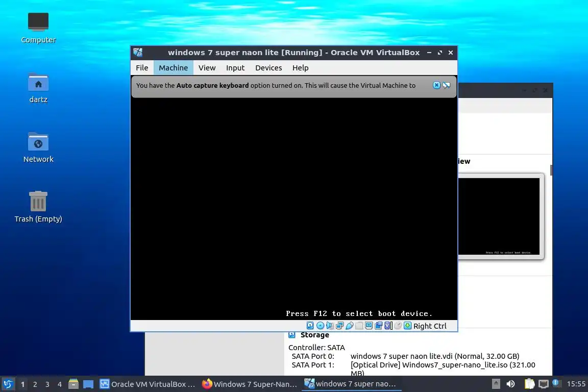Click SATA Port 0 vdi disk entry
Viewport: 588px width, 392px height.
click(x=435, y=356)
